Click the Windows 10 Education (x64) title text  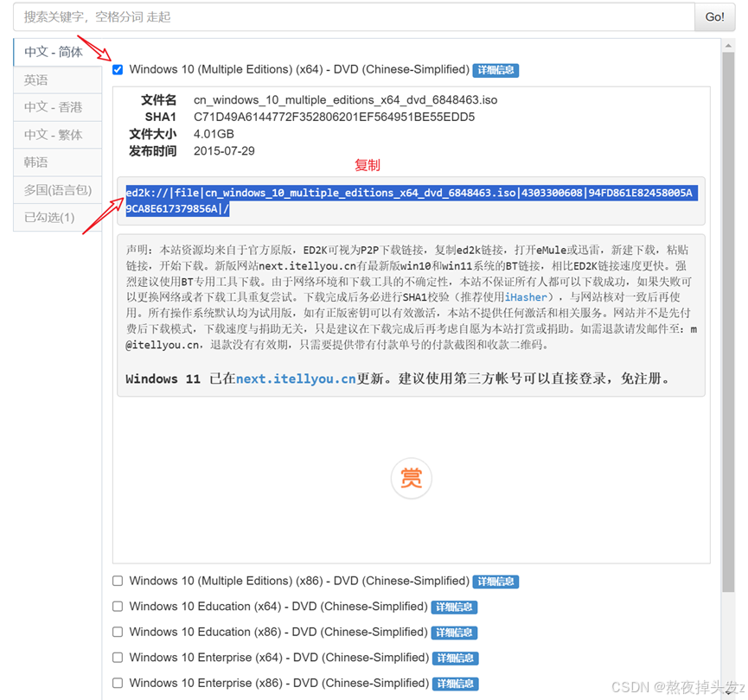coord(278,607)
